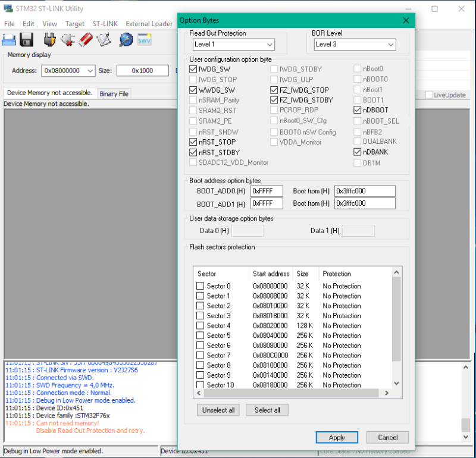Viewport: 476px width, 458px height.
Task: Check the Sector 0 protection box
Action: click(200, 286)
